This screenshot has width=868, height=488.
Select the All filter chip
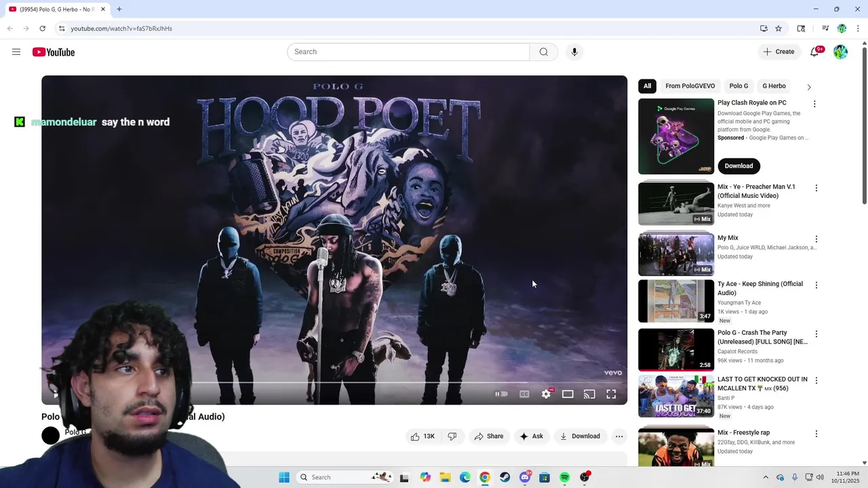648,86
